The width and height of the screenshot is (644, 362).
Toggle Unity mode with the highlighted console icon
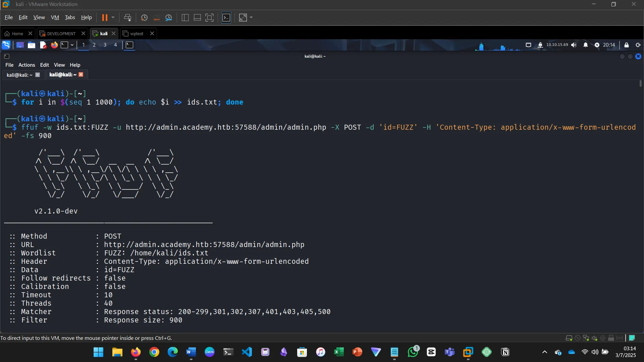point(226,17)
